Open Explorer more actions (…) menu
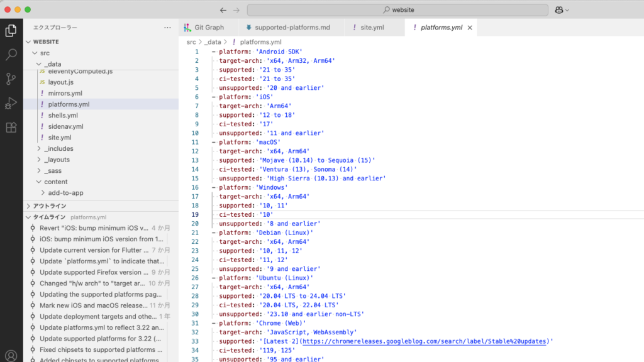 pos(167,27)
